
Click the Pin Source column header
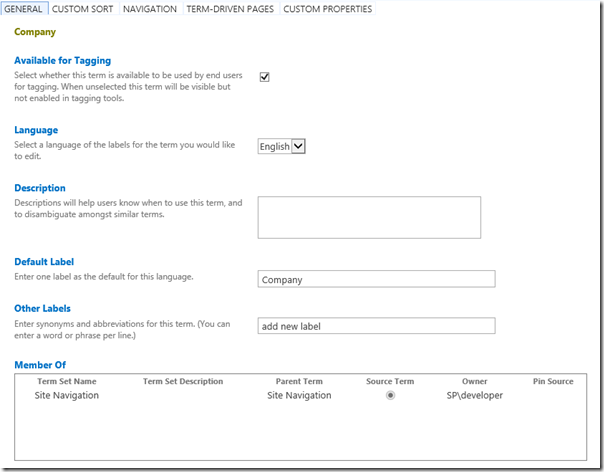pyautogui.click(x=553, y=381)
